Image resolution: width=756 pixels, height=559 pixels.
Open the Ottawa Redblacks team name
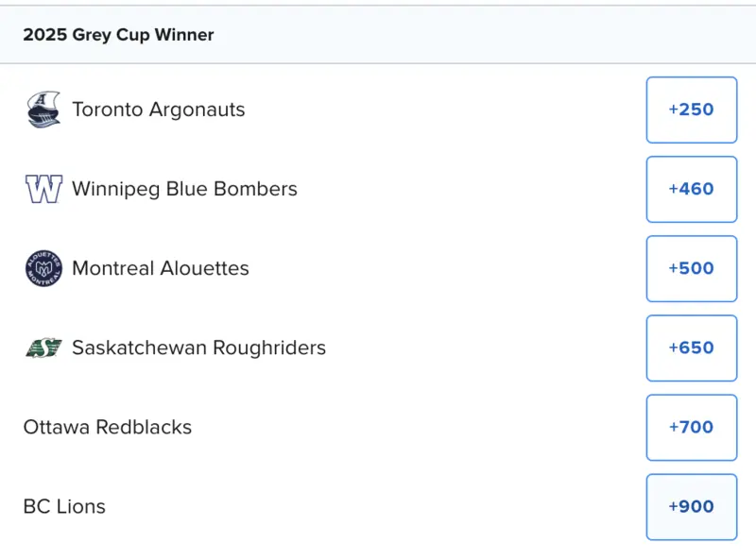click(x=108, y=427)
